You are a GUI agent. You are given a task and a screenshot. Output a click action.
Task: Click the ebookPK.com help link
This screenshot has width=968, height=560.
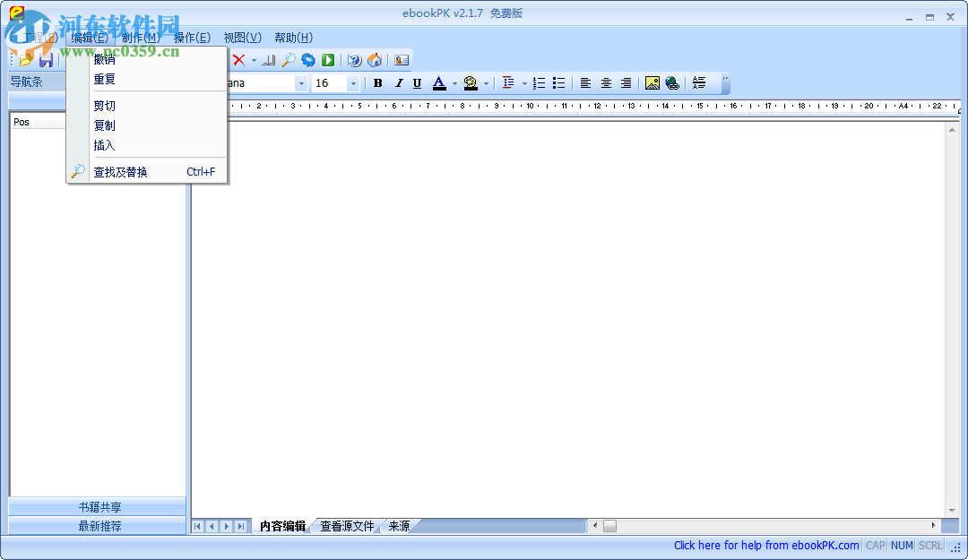766,545
